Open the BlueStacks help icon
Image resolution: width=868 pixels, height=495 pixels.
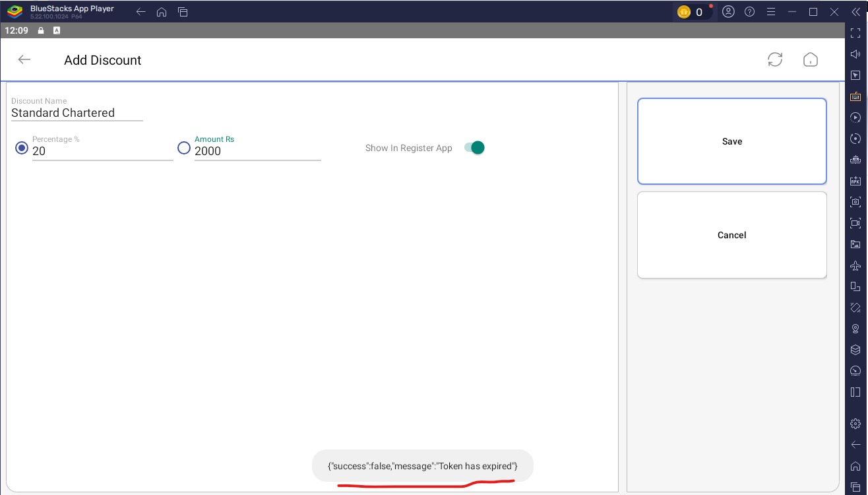749,12
